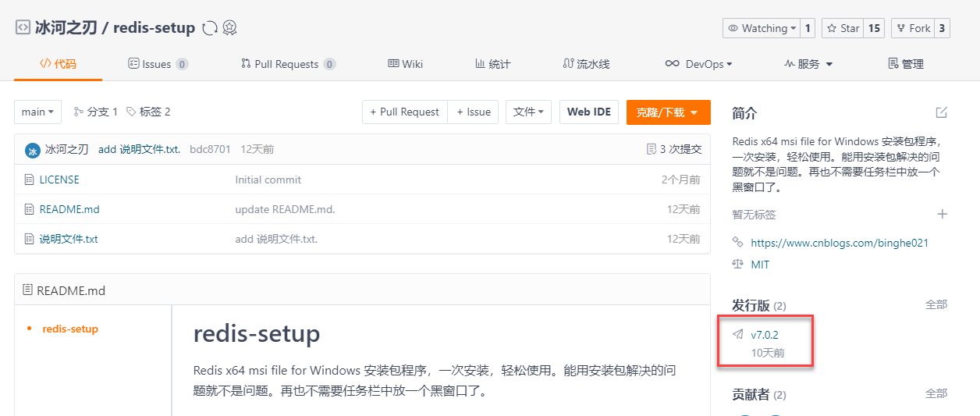The height and width of the screenshot is (416, 980).
Task: Expand the DevOps menu
Action: (x=698, y=64)
